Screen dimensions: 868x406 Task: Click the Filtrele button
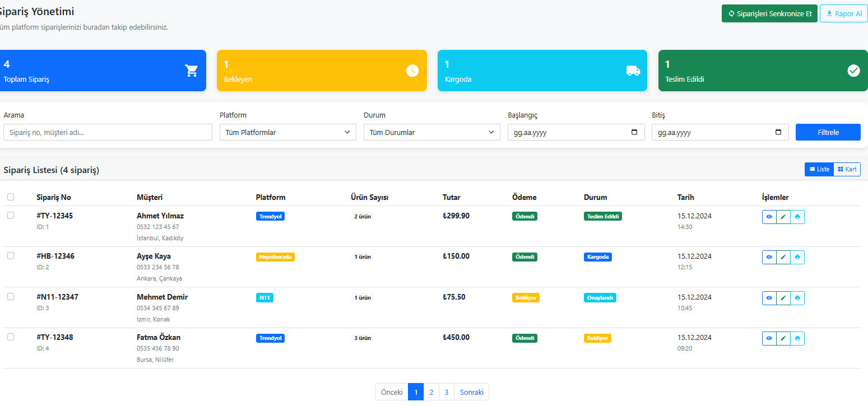[x=828, y=132]
